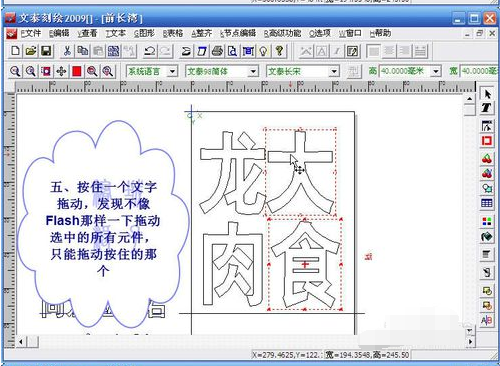Open the A整齐 menu

(x=201, y=33)
